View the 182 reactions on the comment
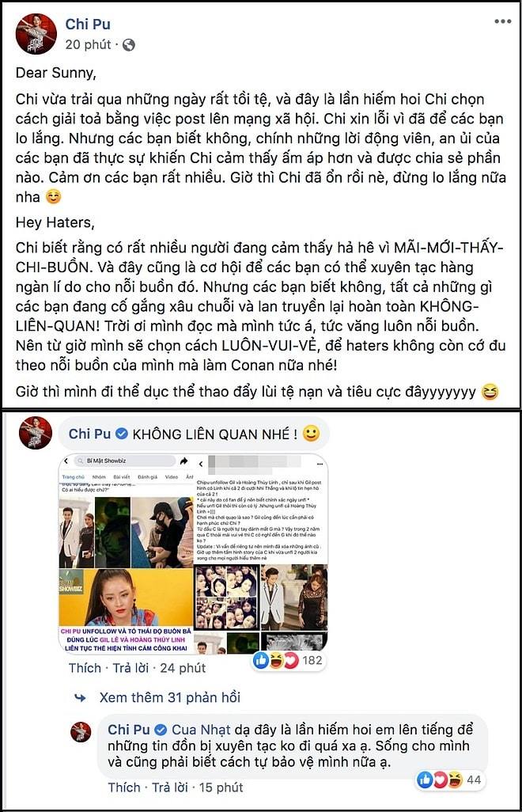 coord(288,660)
